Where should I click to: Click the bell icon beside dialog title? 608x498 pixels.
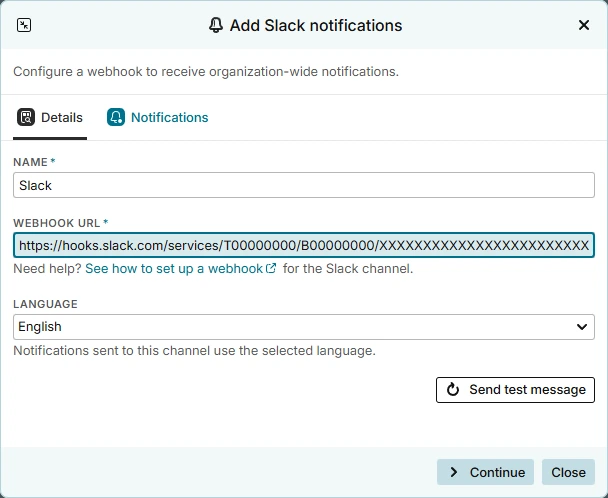[x=216, y=25]
